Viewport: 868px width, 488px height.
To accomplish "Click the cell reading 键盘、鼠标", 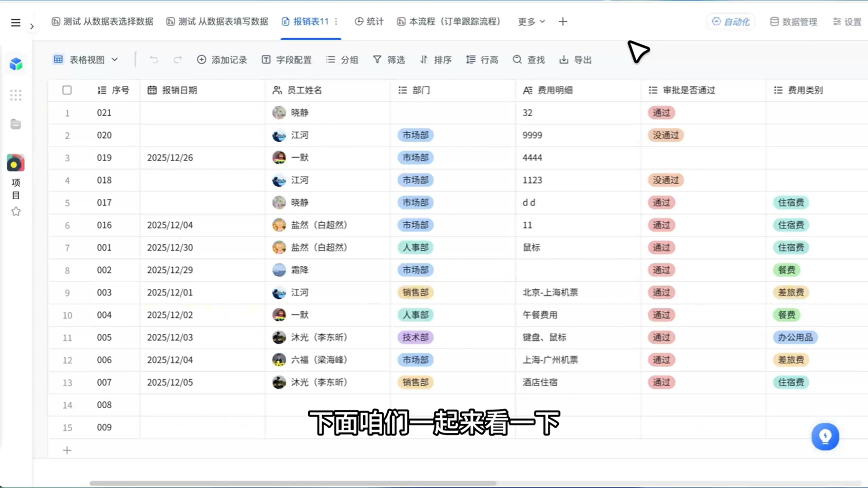I will point(578,337).
